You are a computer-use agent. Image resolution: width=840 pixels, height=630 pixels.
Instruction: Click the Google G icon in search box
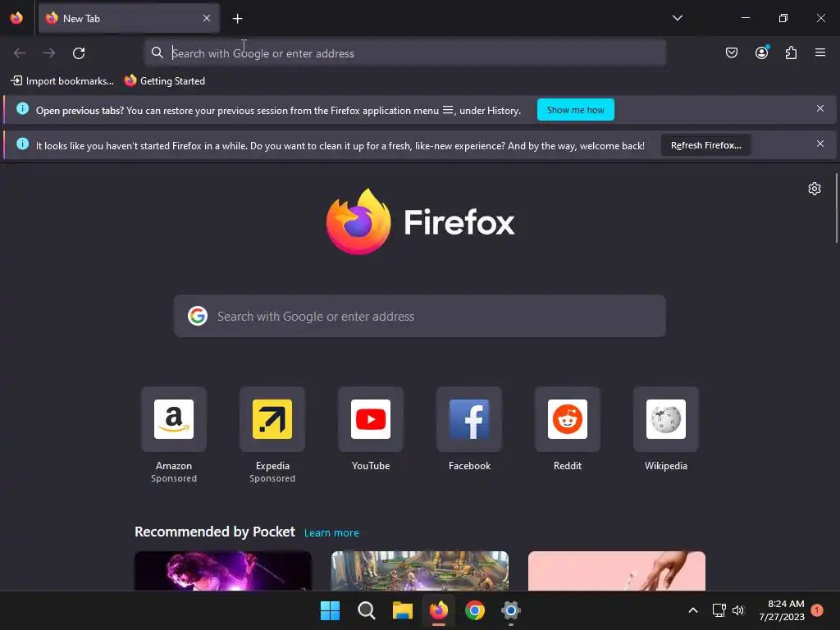coord(198,316)
